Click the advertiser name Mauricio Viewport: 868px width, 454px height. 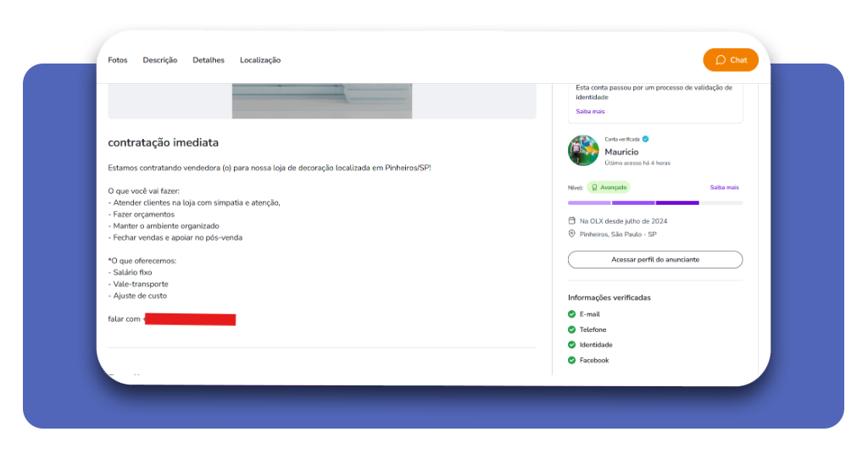point(621,152)
